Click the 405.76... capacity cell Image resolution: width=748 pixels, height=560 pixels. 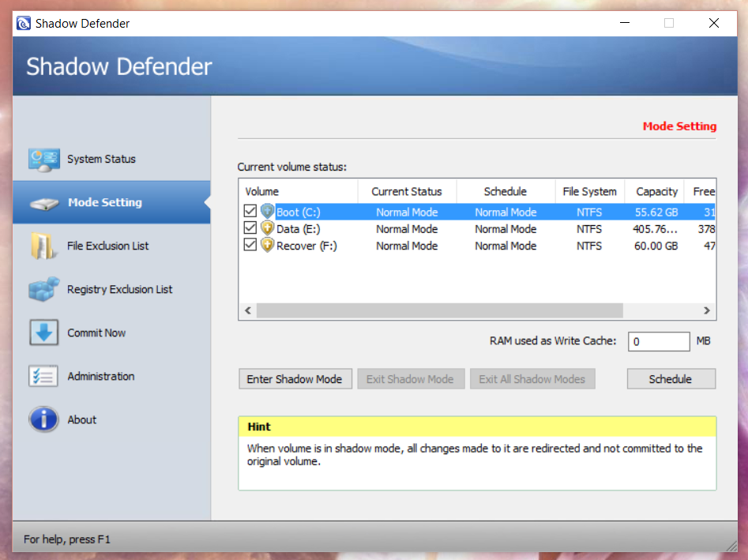(655, 229)
